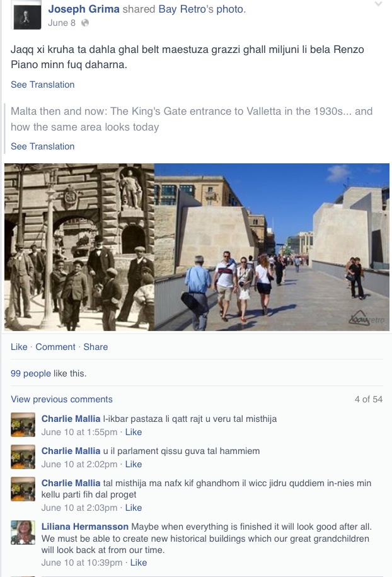The width and height of the screenshot is (392, 577).
Task: Expand View previous comments
Action: click(62, 399)
